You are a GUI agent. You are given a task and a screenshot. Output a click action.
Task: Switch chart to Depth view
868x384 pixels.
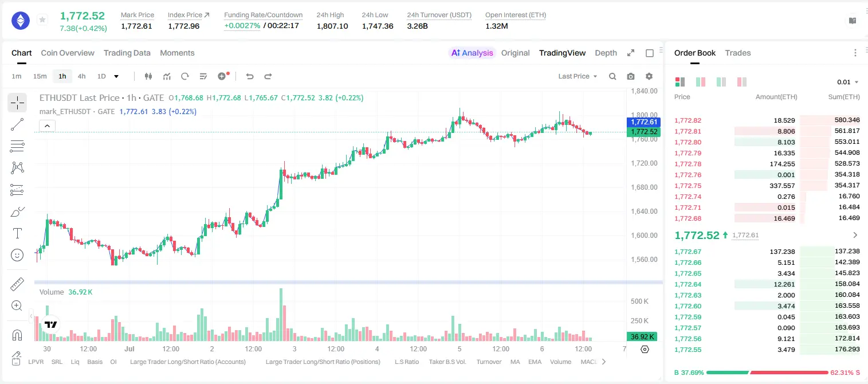pos(606,53)
